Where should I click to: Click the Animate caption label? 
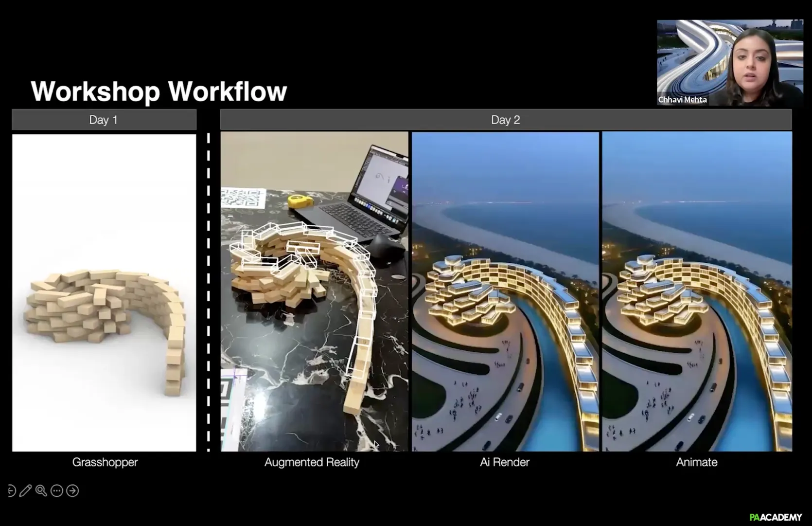click(x=696, y=462)
